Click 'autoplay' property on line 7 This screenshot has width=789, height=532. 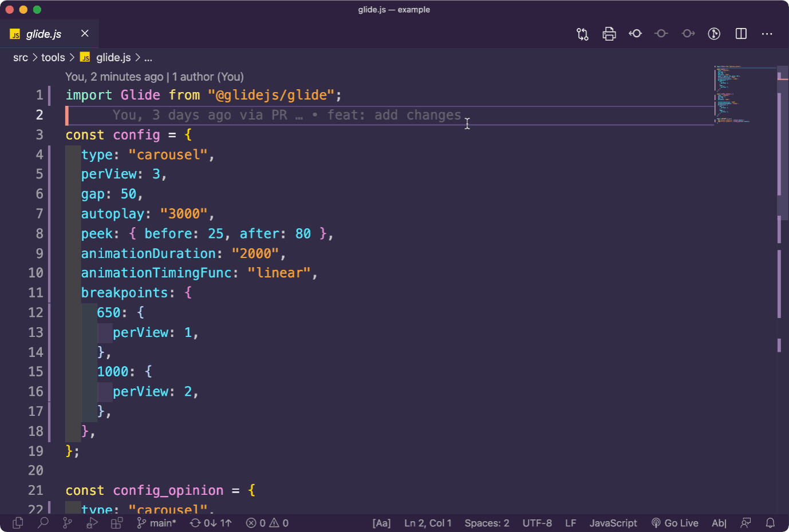point(113,213)
